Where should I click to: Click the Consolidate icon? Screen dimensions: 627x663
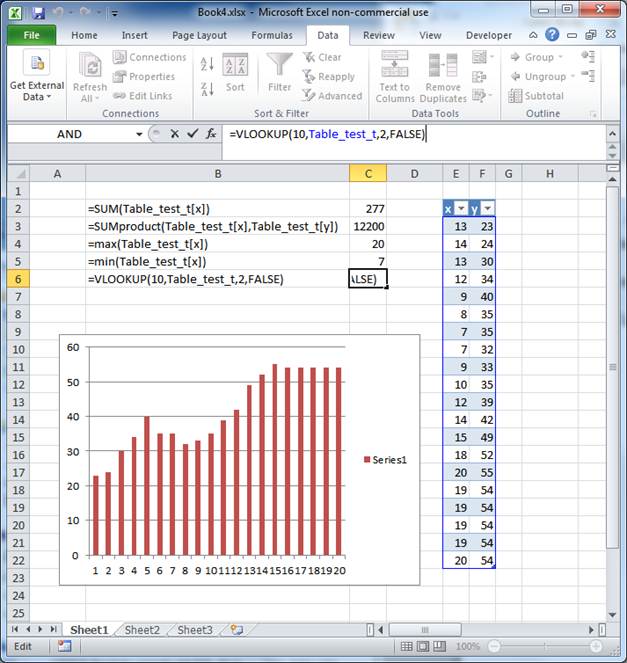(479, 77)
